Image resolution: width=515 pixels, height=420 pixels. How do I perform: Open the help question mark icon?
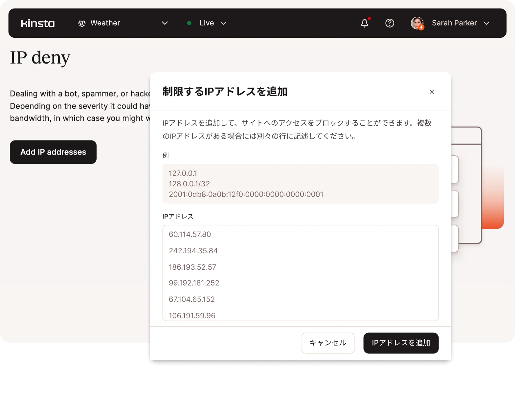390,23
